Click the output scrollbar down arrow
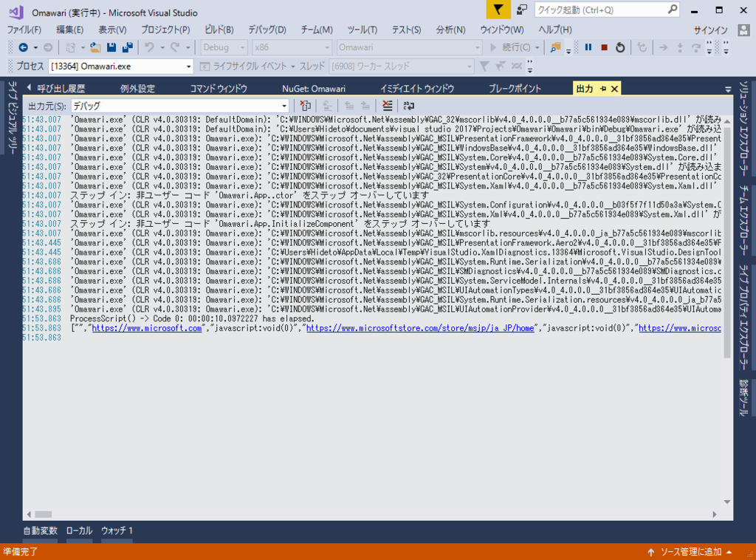This screenshot has width=756, height=560. pos(727,502)
